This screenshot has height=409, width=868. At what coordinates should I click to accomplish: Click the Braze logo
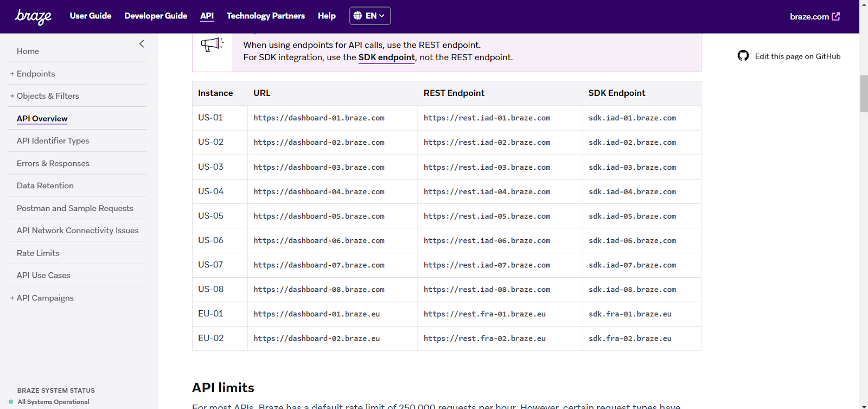[33, 16]
